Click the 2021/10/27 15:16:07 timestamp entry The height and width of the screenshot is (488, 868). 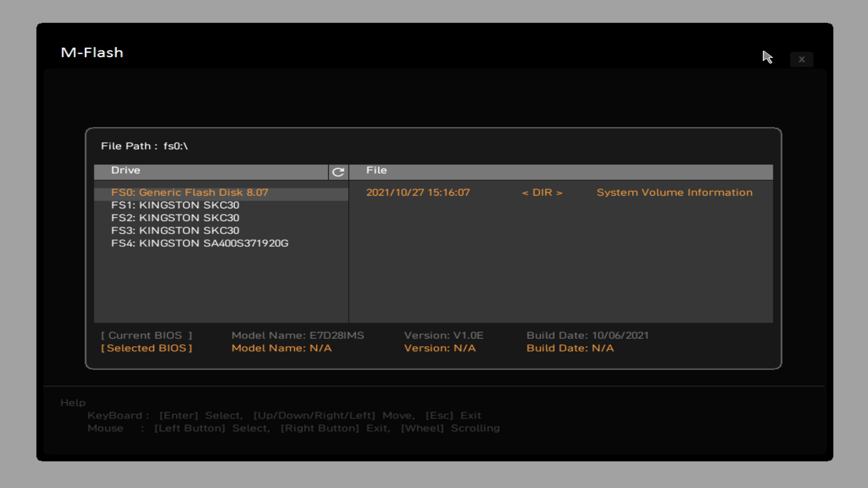coord(418,192)
